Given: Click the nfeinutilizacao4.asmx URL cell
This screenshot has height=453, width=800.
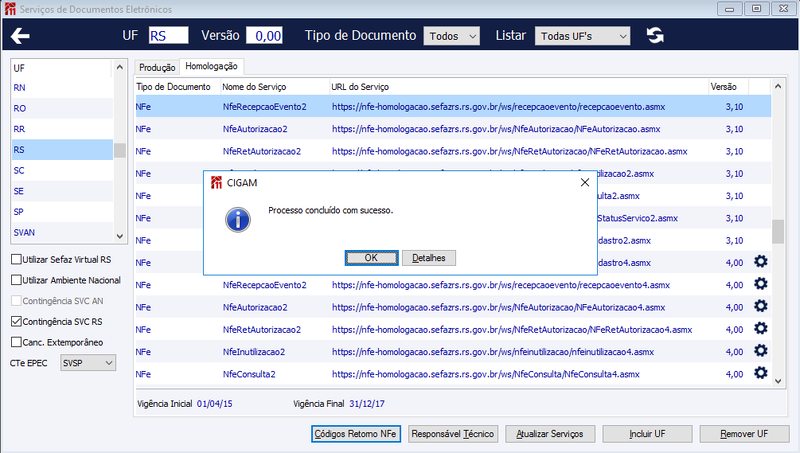Looking at the screenshot, I should pos(493,352).
